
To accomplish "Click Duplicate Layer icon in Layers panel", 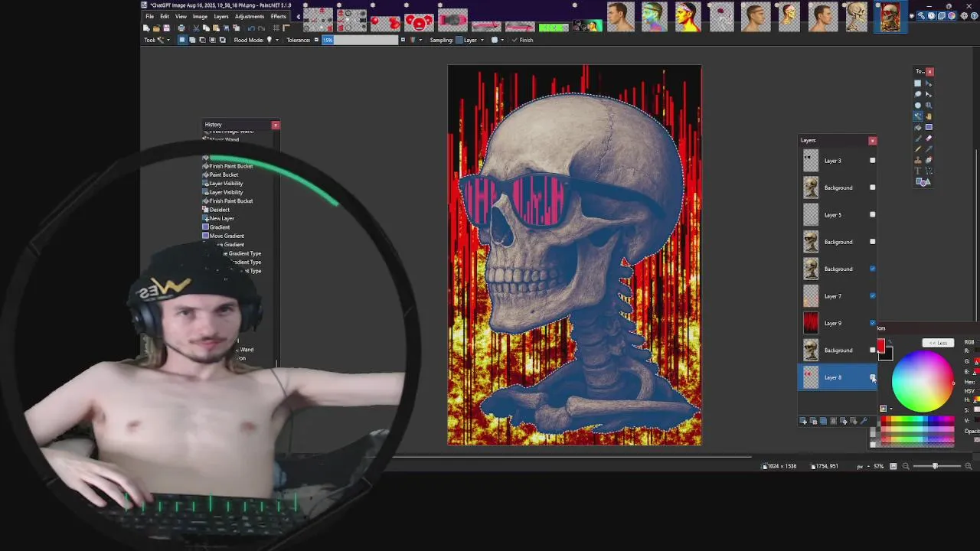I will tap(823, 421).
